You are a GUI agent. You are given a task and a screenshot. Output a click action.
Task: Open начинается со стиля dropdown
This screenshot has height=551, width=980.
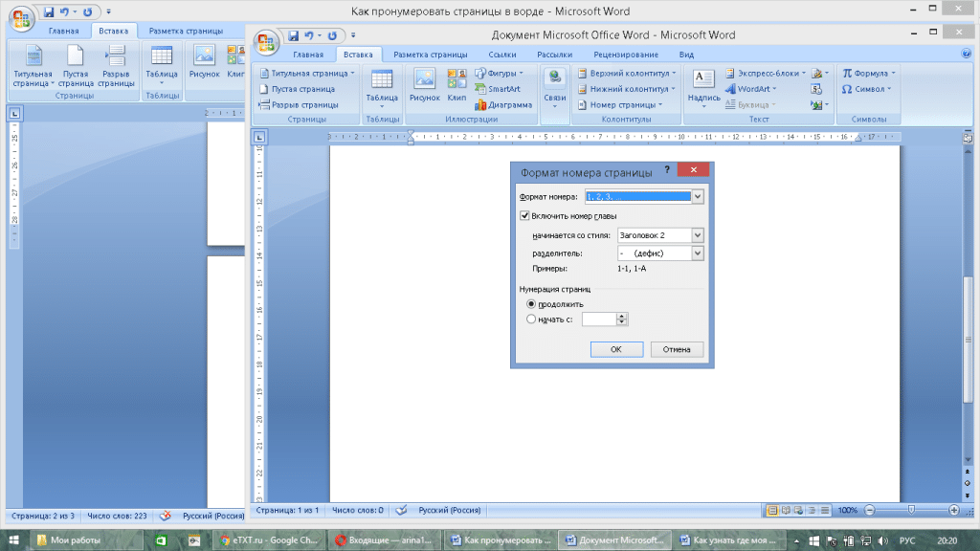point(698,235)
